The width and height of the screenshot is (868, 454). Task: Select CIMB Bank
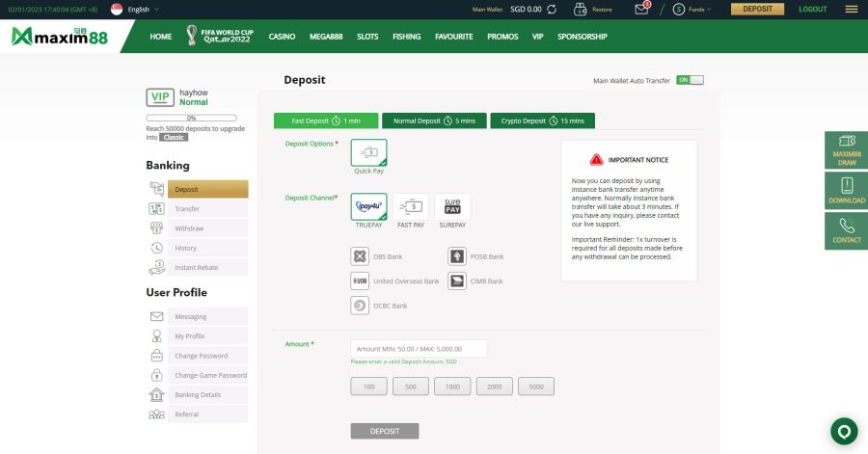point(457,280)
